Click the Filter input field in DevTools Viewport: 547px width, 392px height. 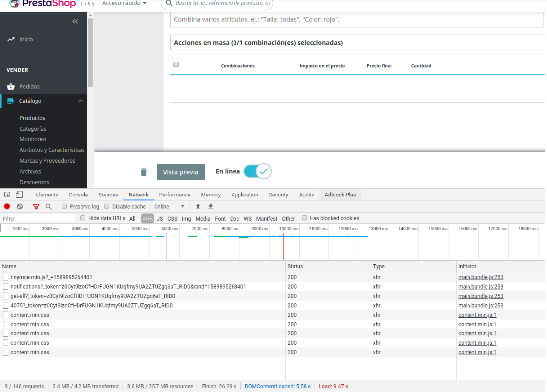click(38, 218)
